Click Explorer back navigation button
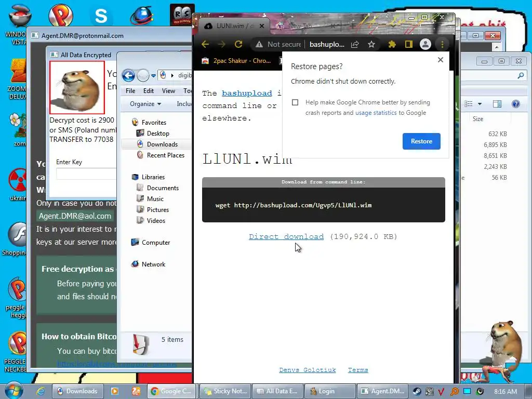 coord(129,75)
